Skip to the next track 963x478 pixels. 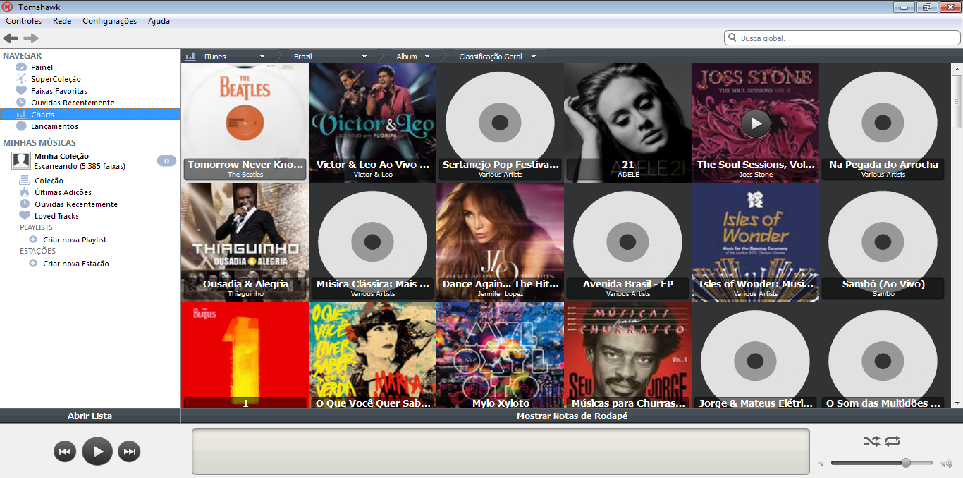pos(129,452)
